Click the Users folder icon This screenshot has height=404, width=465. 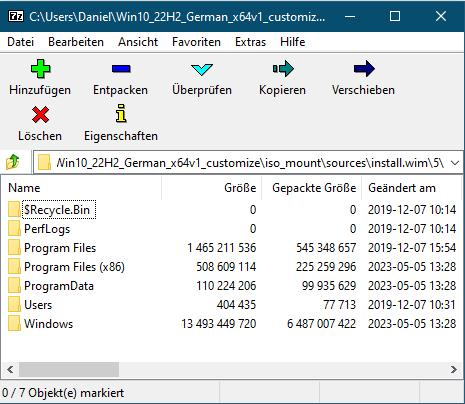coord(14,305)
